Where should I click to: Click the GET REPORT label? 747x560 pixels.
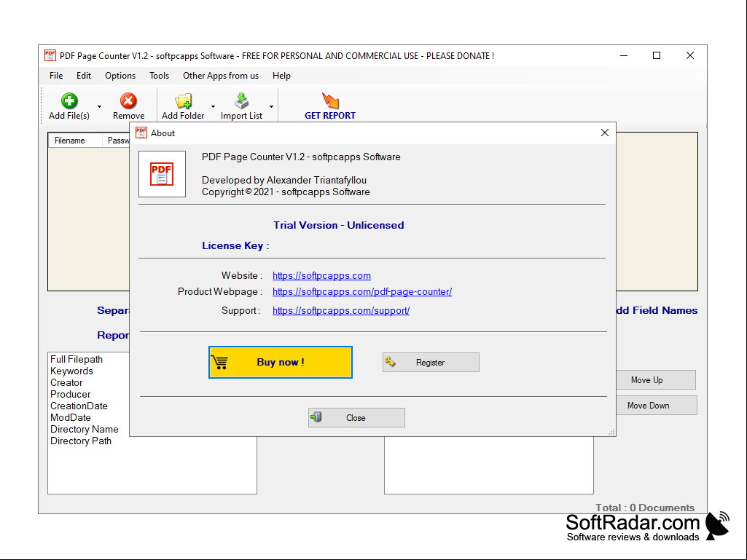point(330,116)
